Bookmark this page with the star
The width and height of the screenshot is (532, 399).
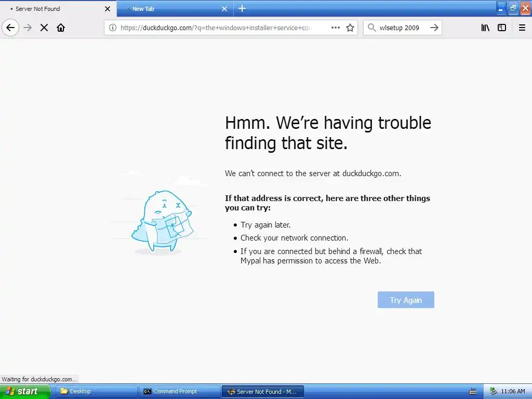click(x=350, y=28)
